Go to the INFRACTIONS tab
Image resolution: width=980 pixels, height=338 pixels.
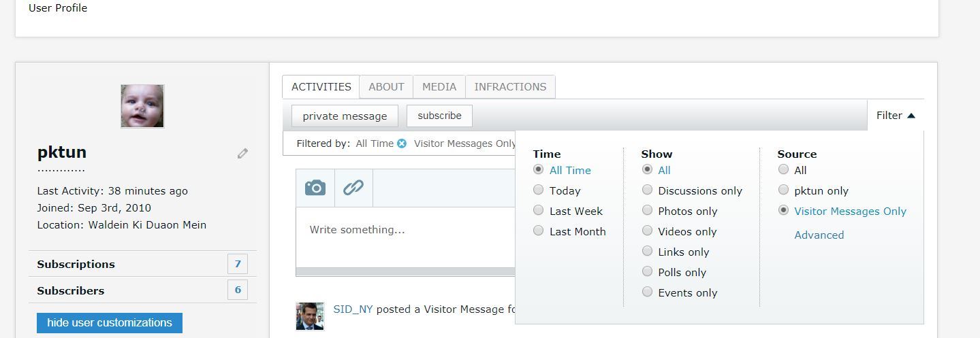(x=510, y=87)
